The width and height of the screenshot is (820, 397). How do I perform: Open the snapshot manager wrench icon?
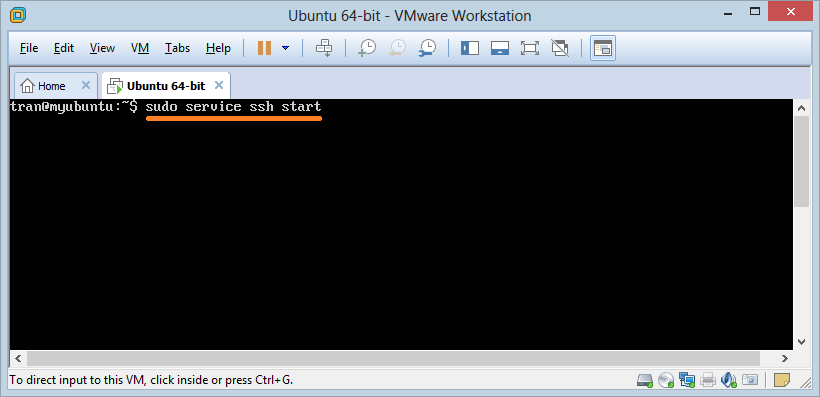tap(427, 48)
